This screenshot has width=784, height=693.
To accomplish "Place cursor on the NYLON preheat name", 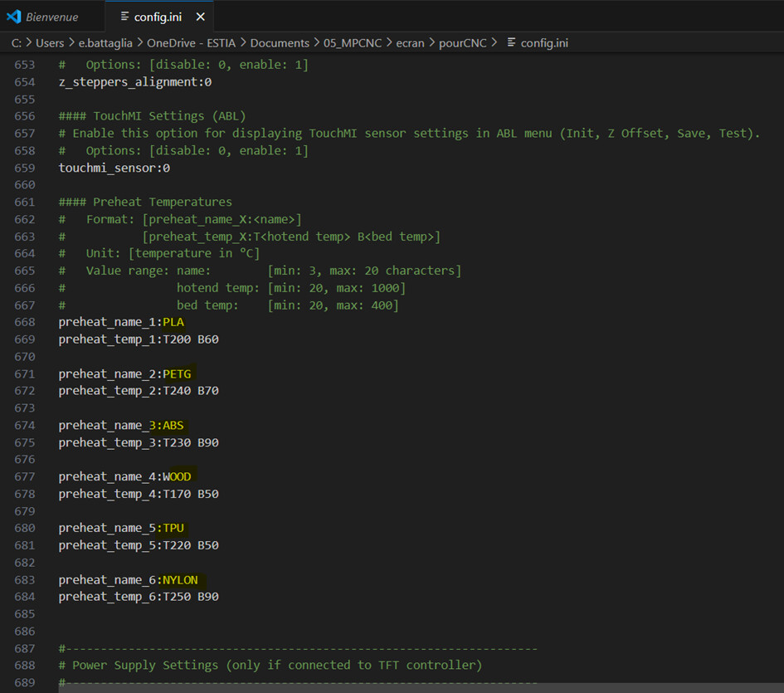I will (180, 579).
